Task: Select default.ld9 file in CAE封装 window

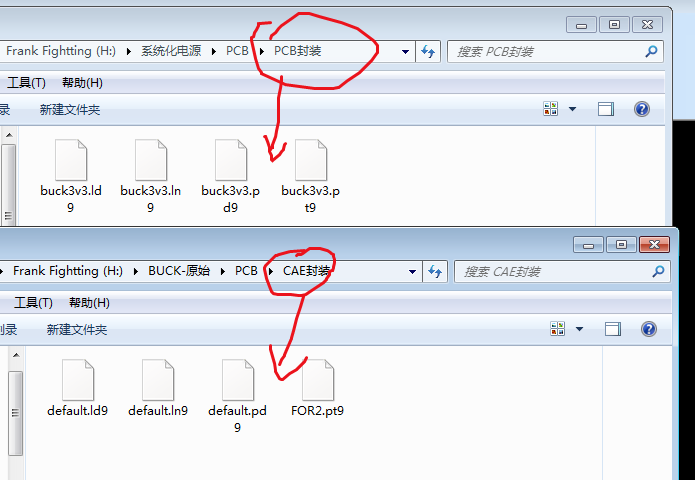Action: [x=78, y=388]
